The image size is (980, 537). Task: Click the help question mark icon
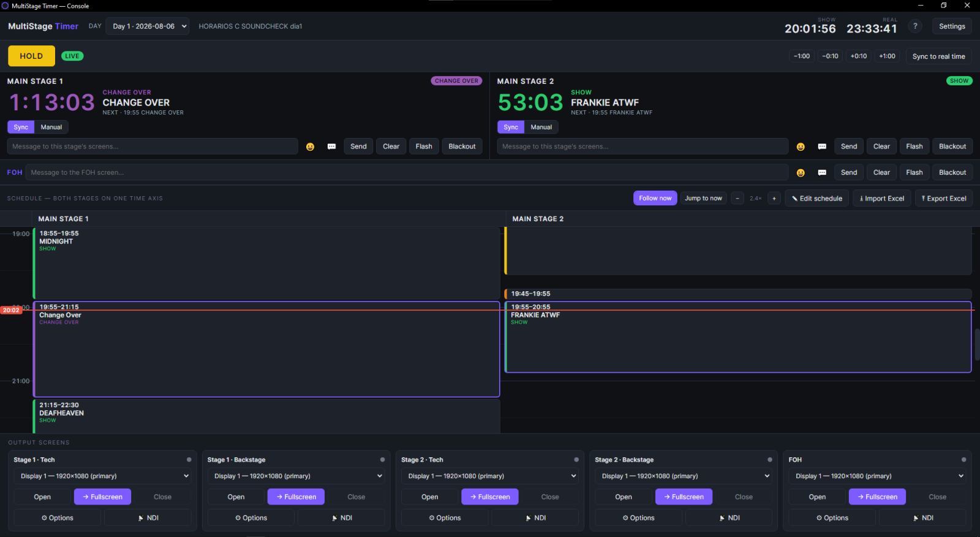click(x=915, y=26)
